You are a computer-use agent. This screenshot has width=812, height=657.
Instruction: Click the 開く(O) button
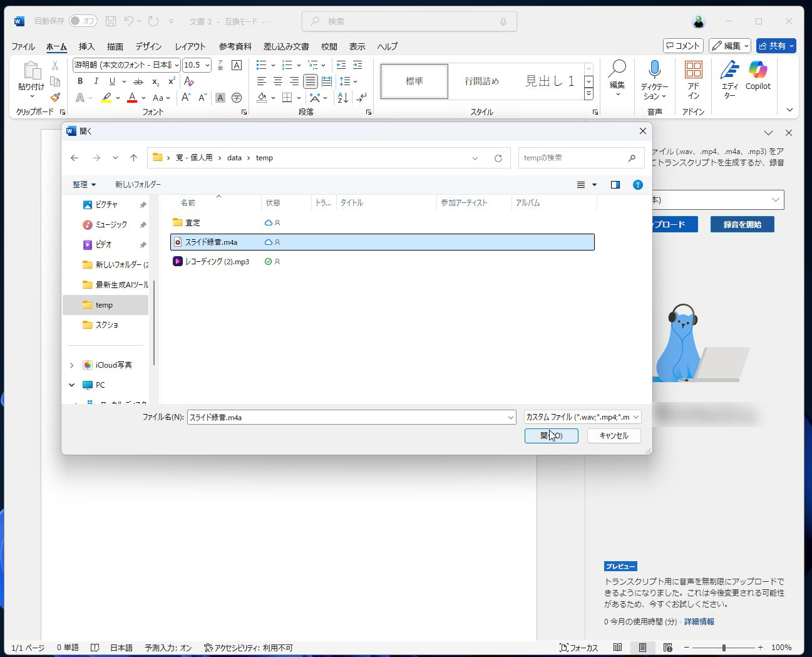[x=552, y=436]
